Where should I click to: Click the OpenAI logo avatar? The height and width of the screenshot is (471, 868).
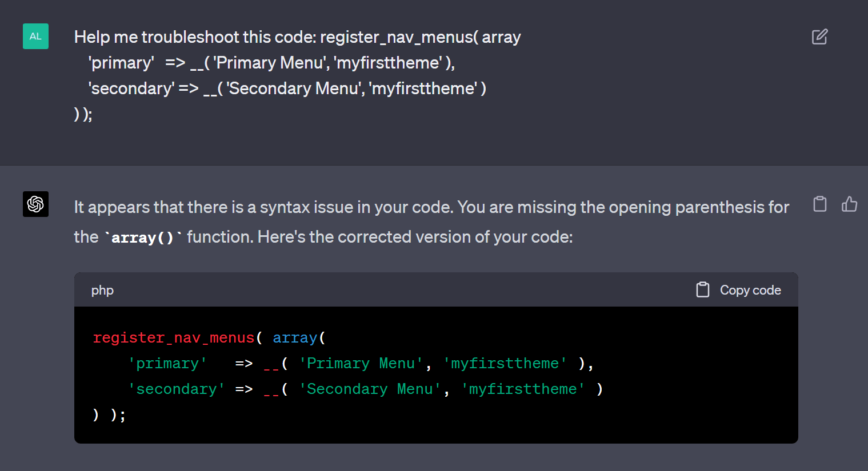(35, 204)
